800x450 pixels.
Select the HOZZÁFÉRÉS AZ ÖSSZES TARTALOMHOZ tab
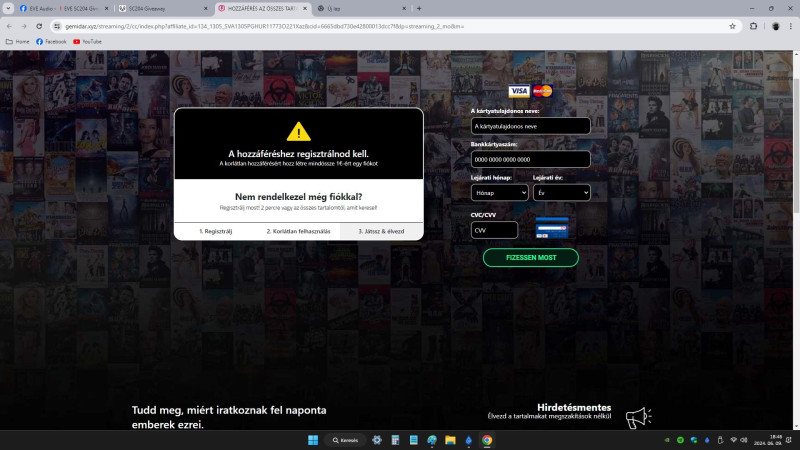[x=263, y=8]
